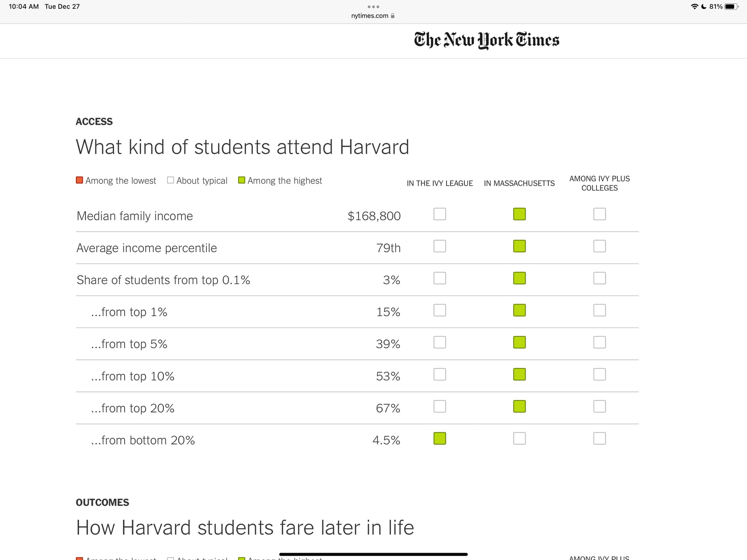Tap the battery indicator icon
This screenshot has width=747, height=560.
click(x=731, y=7)
